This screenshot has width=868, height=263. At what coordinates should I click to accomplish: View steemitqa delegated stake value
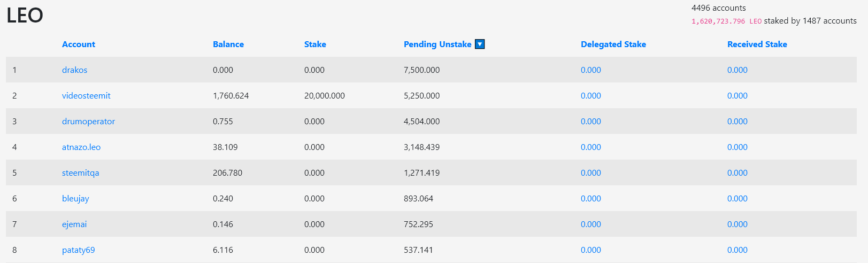tap(591, 173)
